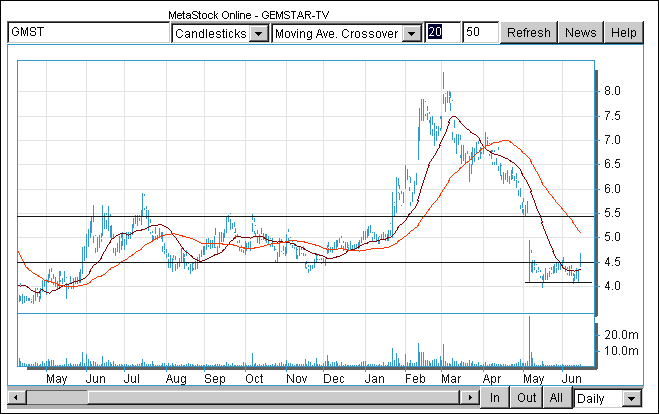Click the Nov month label on the axis
The height and width of the screenshot is (414, 659).
pyautogui.click(x=297, y=379)
